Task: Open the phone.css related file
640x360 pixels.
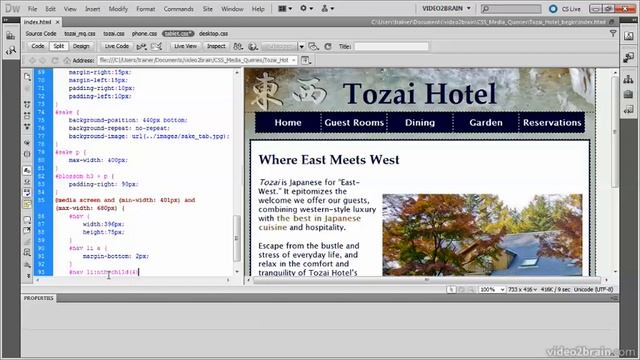Action: [x=144, y=33]
